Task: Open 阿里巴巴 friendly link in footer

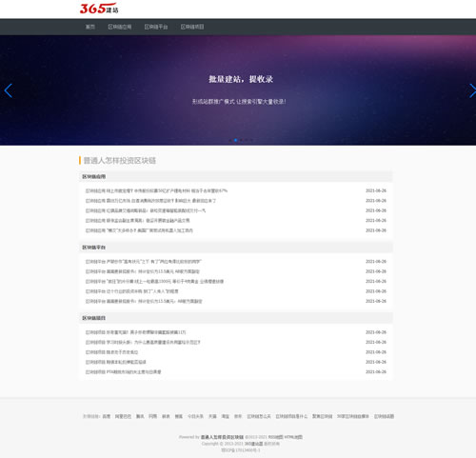Action: coord(123,416)
